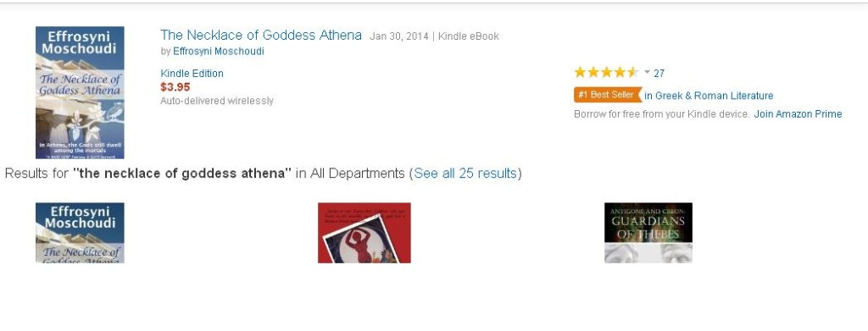Open the 27 customer reviews link

point(659,73)
